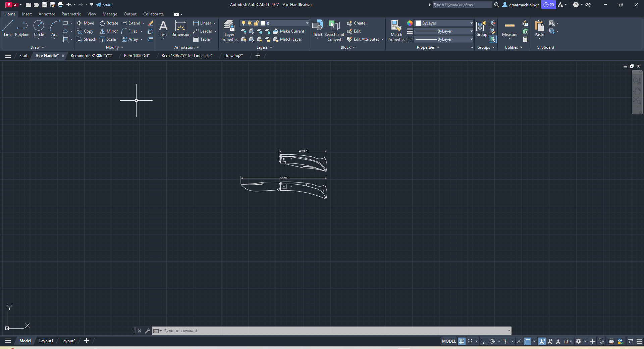Click the object color wheel icon
Viewport: 644px width, 349px height.
[410, 23]
